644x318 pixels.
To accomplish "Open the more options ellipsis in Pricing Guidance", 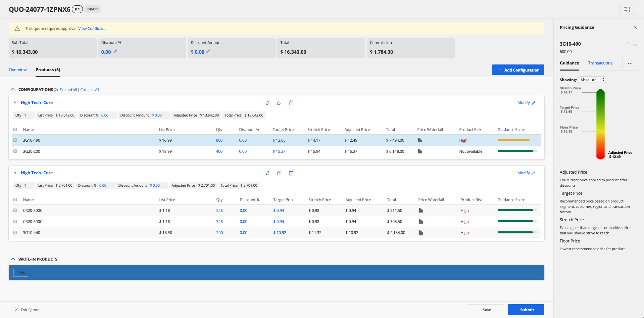I will (x=630, y=63).
